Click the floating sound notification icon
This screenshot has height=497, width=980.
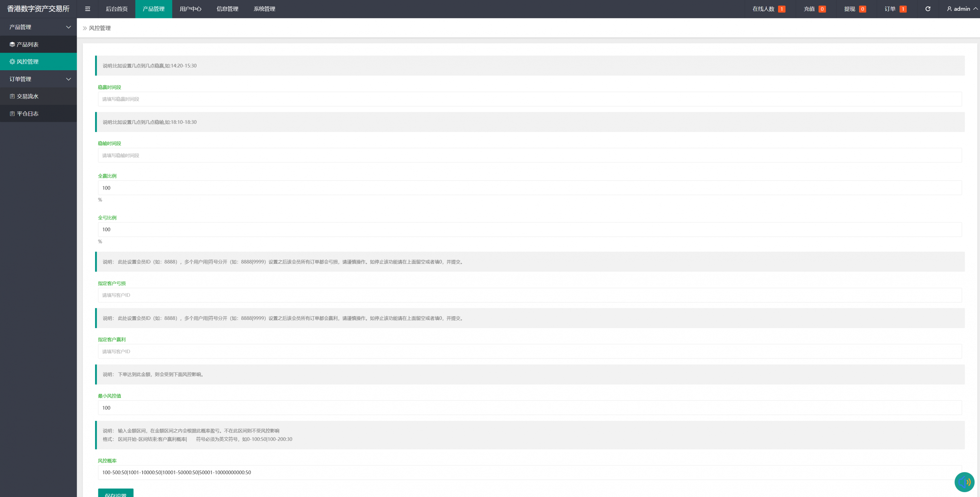click(x=964, y=482)
